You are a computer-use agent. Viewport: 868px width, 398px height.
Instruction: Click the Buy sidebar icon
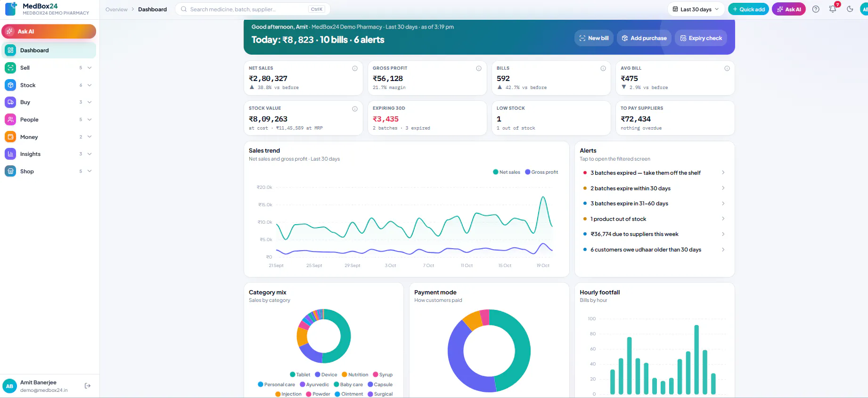(x=10, y=102)
